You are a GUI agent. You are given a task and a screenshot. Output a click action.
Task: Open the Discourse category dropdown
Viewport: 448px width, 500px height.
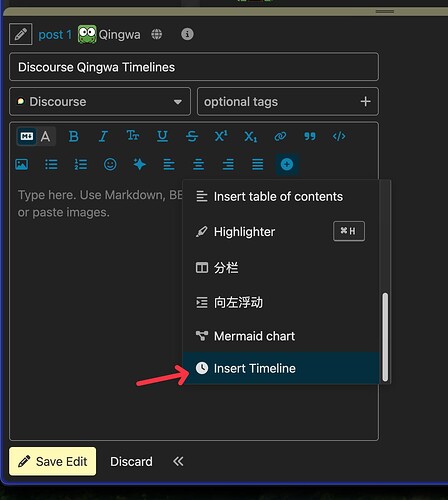point(100,101)
